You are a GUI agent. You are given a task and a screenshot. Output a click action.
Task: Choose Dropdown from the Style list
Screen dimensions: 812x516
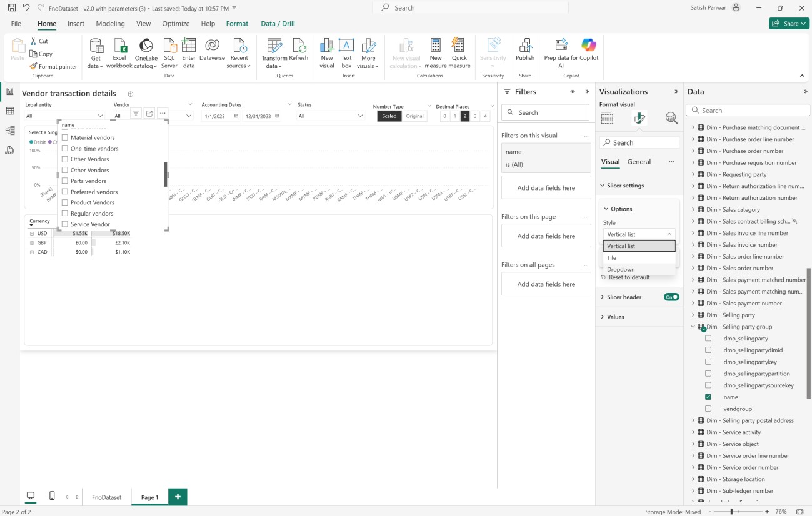[621, 269]
